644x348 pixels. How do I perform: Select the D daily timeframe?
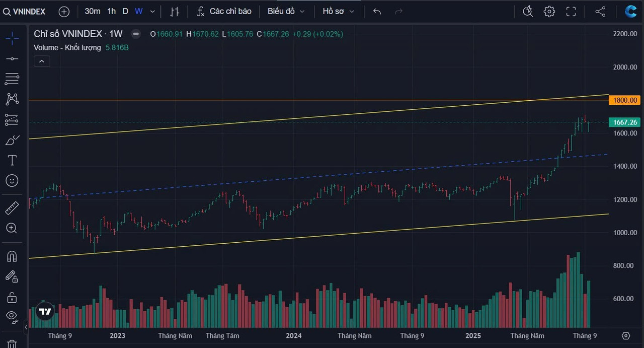pos(125,11)
